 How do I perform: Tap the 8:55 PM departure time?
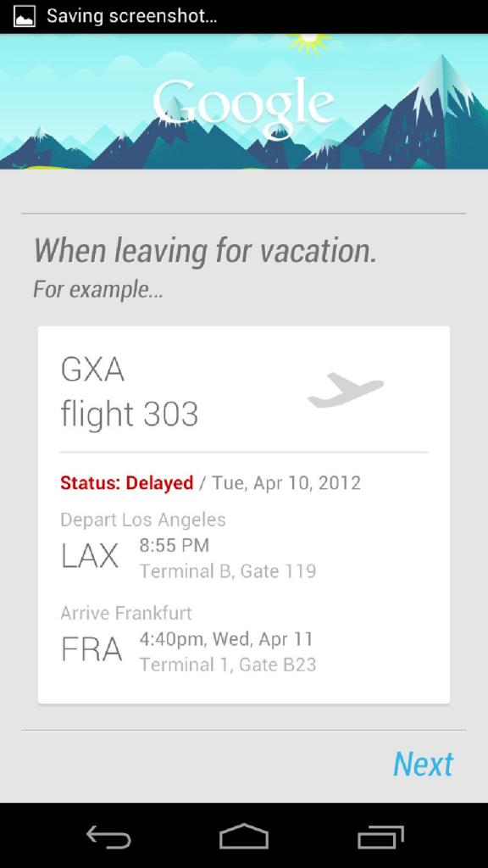click(175, 545)
